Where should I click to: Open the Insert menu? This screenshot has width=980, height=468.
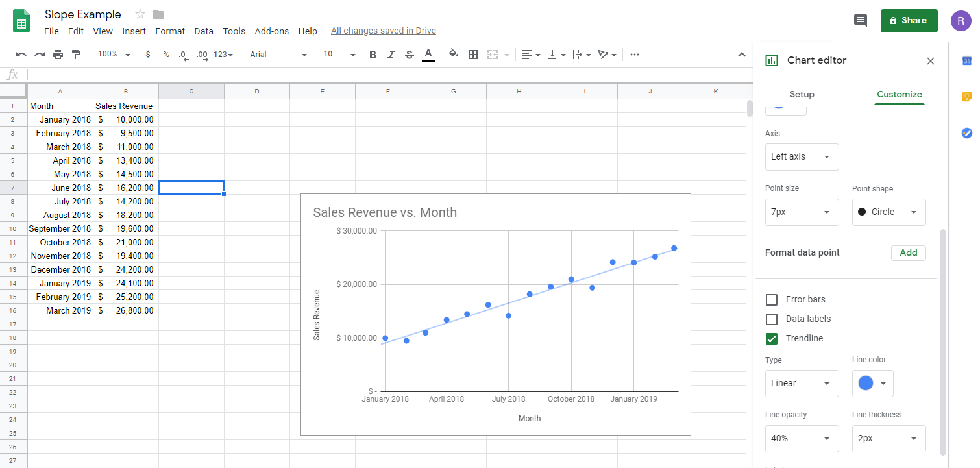(x=134, y=31)
